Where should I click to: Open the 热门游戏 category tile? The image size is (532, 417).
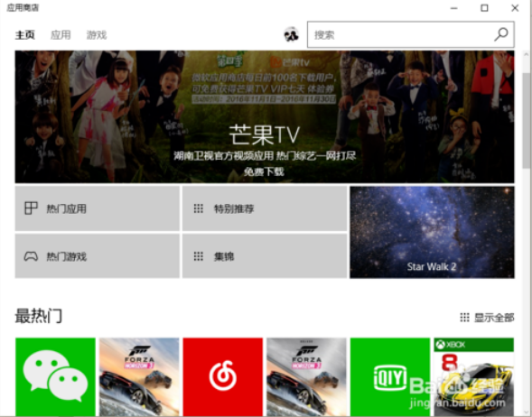[x=97, y=256]
